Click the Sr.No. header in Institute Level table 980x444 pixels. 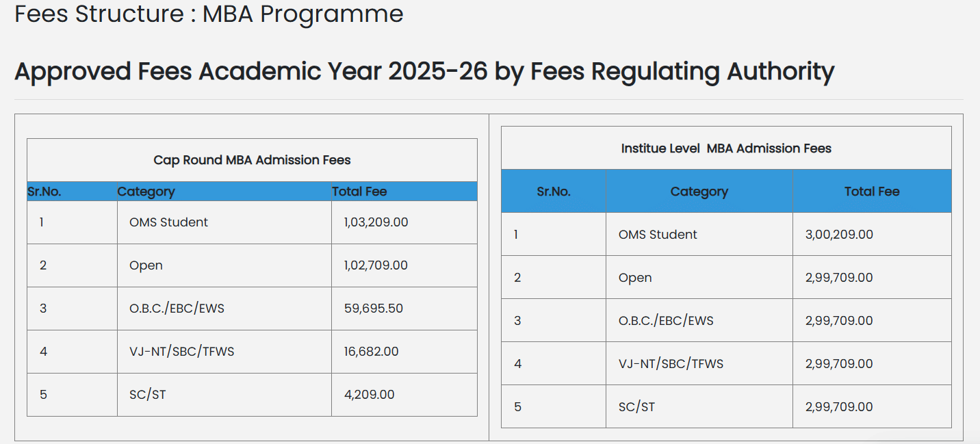[554, 192]
